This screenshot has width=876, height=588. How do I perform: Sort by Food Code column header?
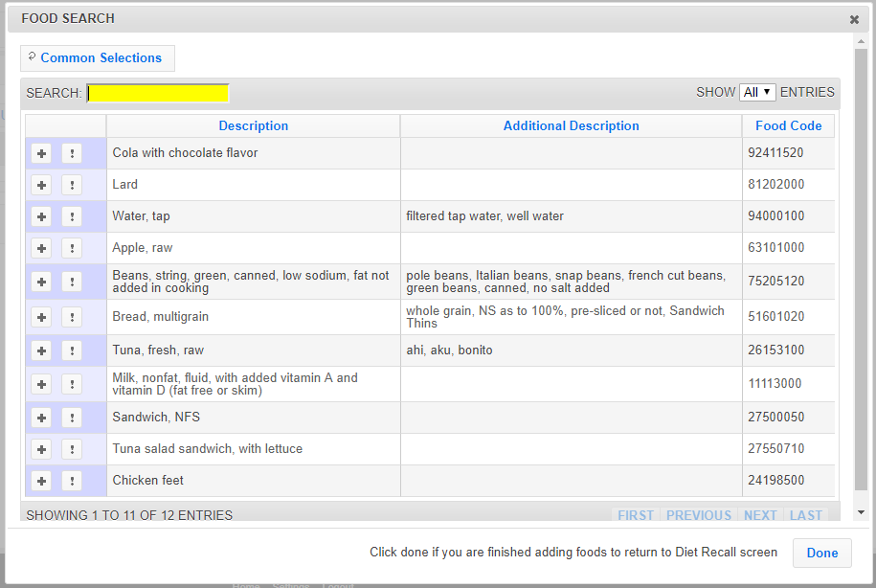pos(788,125)
